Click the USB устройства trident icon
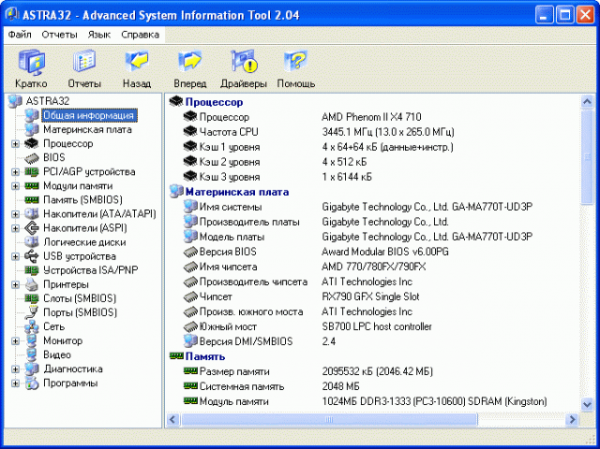Viewport: 600px width, 449px height. (x=32, y=256)
